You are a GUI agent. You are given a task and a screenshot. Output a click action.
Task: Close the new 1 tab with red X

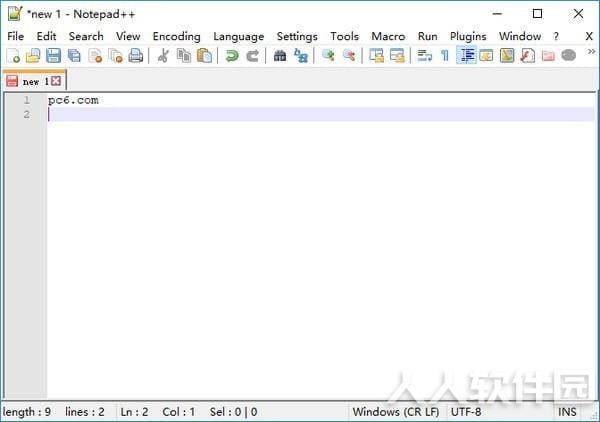point(56,81)
